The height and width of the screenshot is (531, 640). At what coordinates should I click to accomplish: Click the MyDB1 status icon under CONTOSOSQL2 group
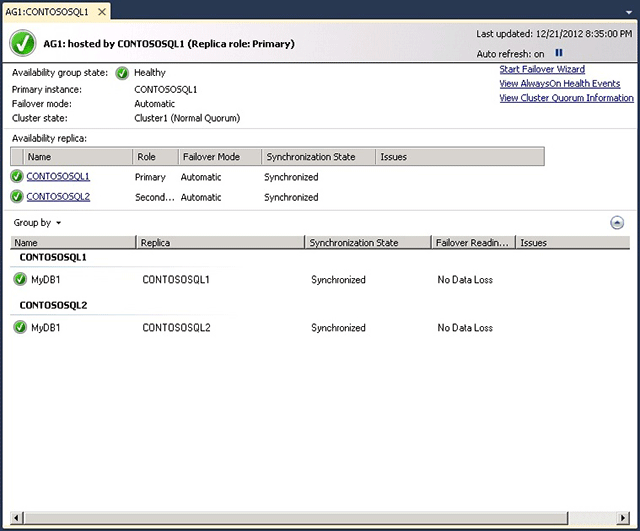pyautogui.click(x=20, y=327)
